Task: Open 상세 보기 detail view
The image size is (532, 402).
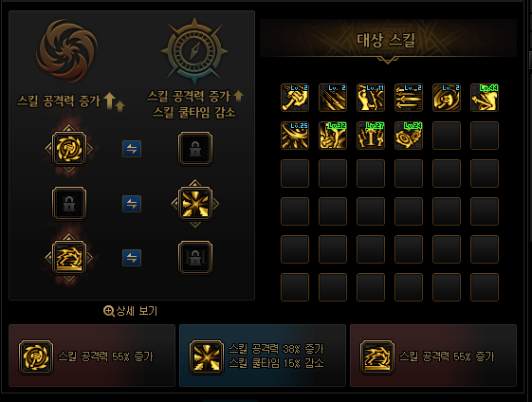Action: [130, 311]
